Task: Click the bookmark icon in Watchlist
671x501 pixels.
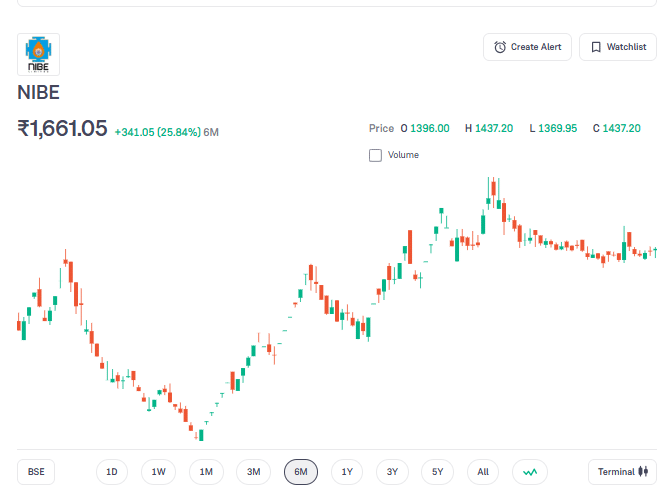Action: 595,47
